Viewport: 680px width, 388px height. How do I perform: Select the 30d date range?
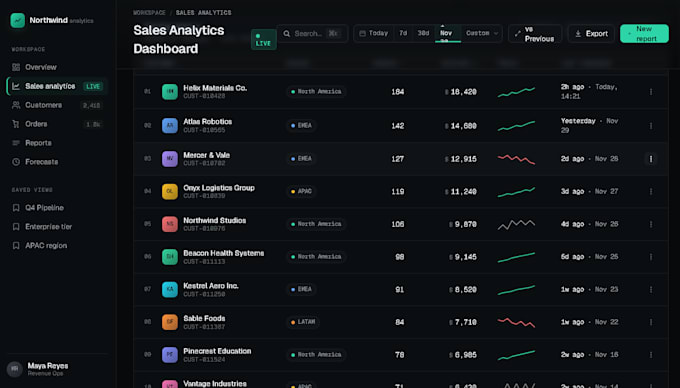(x=423, y=33)
